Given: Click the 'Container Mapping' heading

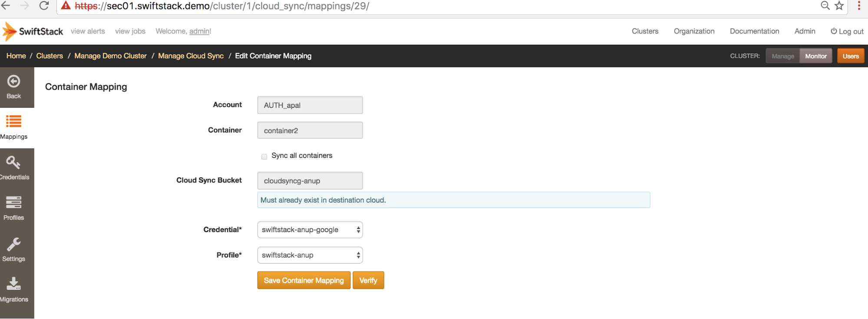Looking at the screenshot, I should [86, 87].
